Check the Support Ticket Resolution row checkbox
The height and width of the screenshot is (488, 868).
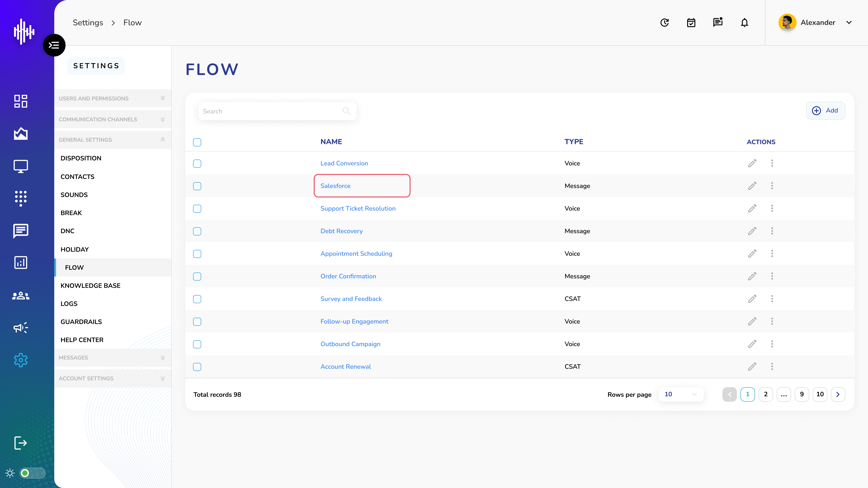click(197, 209)
